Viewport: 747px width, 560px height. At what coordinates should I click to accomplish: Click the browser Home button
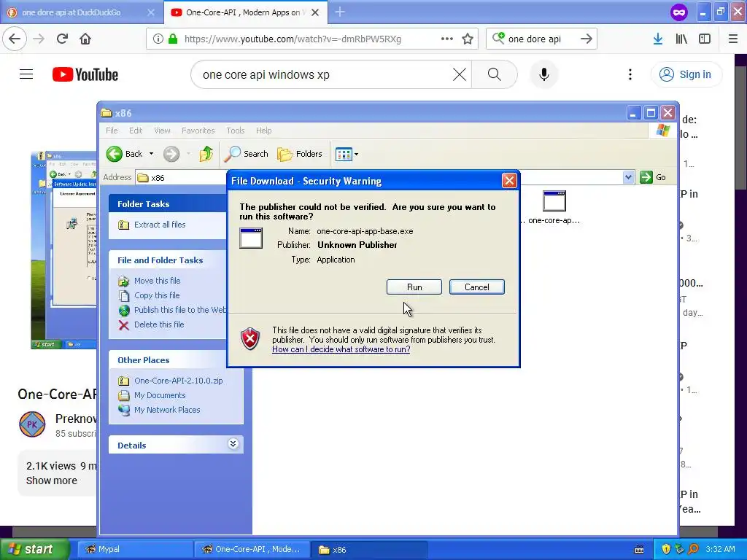85,39
